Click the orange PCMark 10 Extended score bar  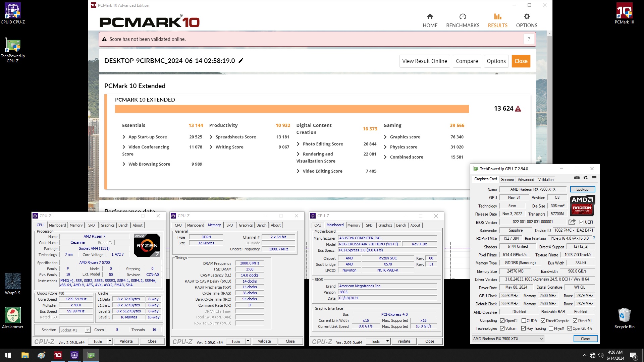point(292,109)
